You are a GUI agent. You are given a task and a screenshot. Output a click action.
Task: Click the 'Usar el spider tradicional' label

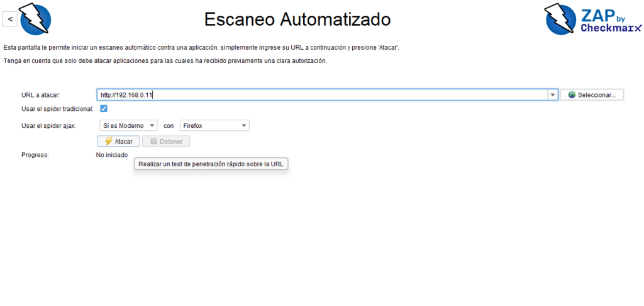pos(57,109)
